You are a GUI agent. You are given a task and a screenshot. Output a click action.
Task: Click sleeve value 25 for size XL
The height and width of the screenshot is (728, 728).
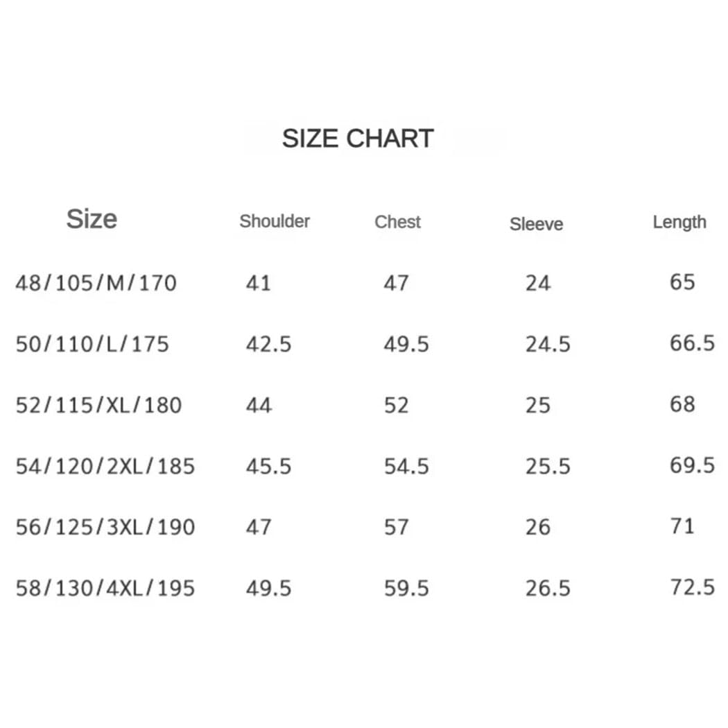537,406
